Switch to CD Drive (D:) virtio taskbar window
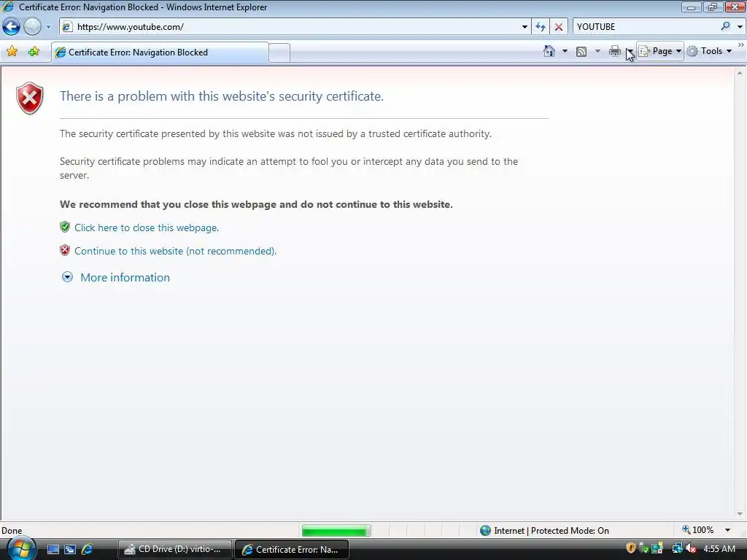Screen dimensions: 747x560 tap(174, 550)
